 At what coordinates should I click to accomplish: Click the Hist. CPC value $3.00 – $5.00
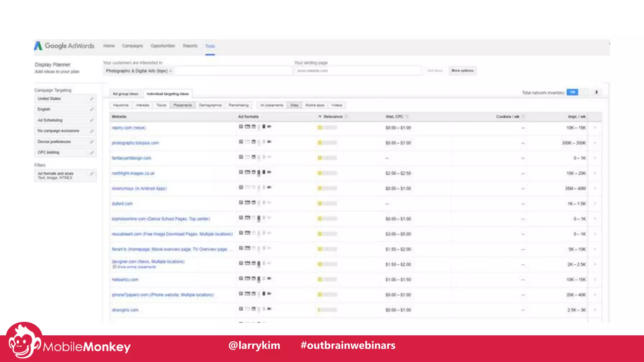click(398, 234)
